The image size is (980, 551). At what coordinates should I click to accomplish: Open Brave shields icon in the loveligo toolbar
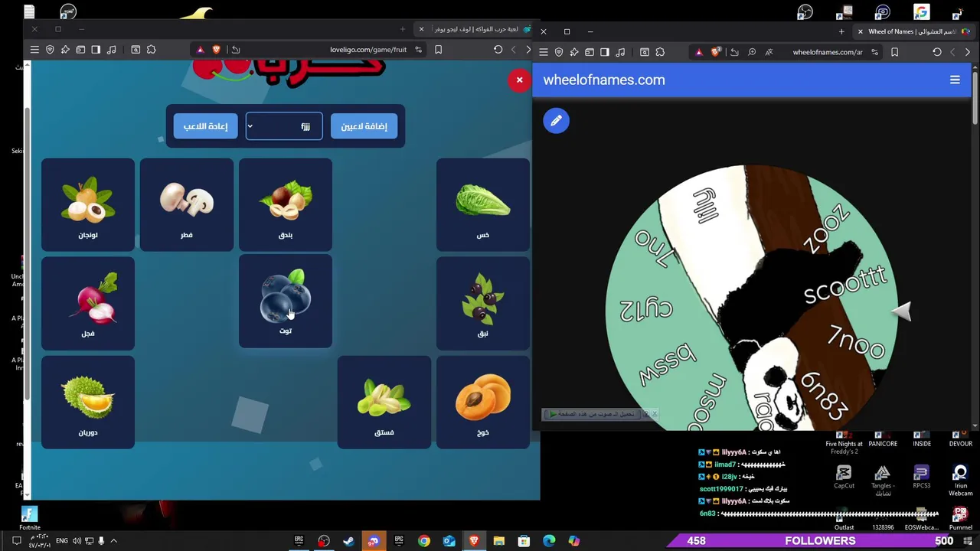(x=50, y=50)
